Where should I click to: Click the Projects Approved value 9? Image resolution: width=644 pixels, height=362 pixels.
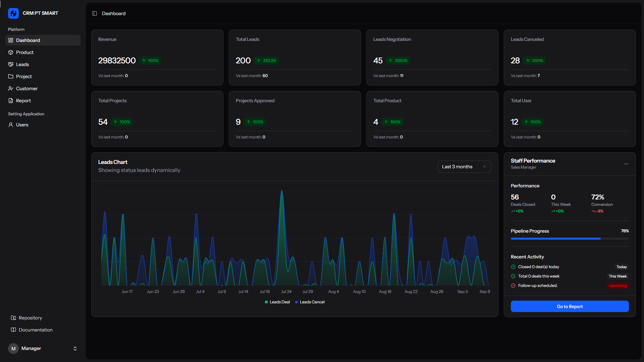click(x=238, y=122)
